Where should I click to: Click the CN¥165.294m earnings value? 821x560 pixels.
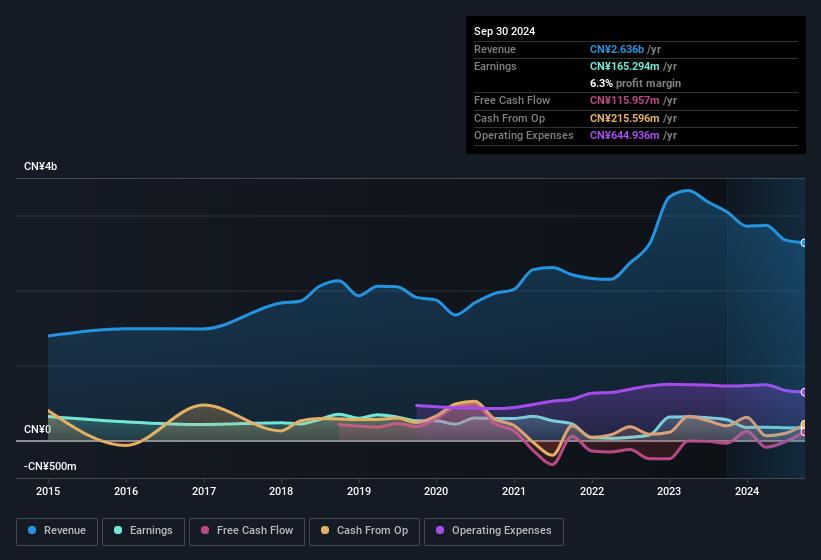point(624,66)
